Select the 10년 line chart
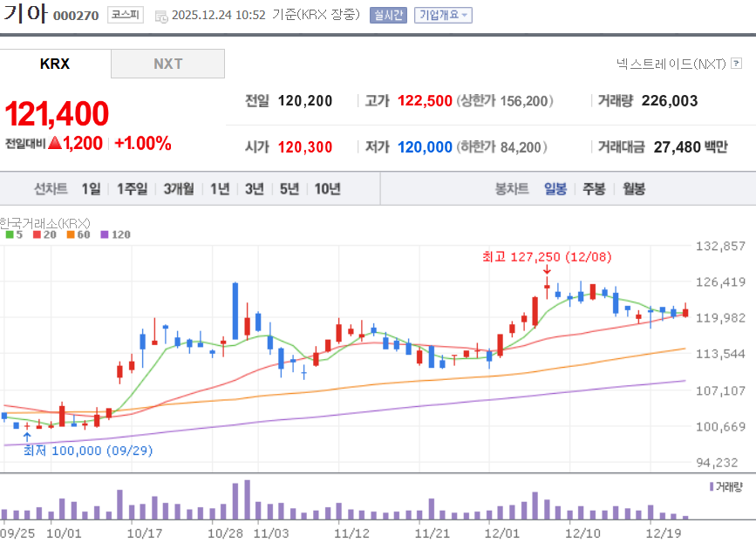The width and height of the screenshot is (756, 556). (327, 189)
